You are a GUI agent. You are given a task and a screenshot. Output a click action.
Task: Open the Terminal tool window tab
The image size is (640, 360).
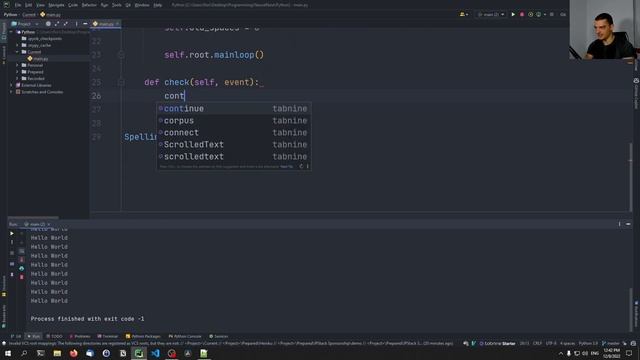108,336
